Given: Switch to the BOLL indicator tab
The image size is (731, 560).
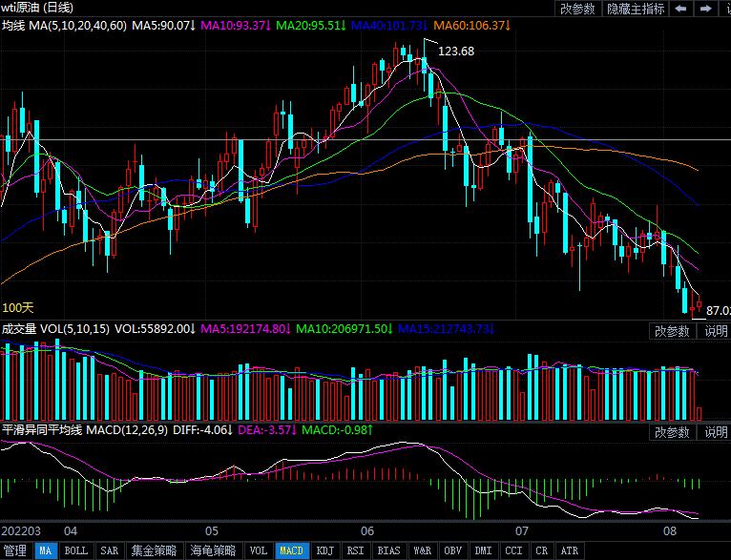Looking at the screenshot, I should [76, 550].
